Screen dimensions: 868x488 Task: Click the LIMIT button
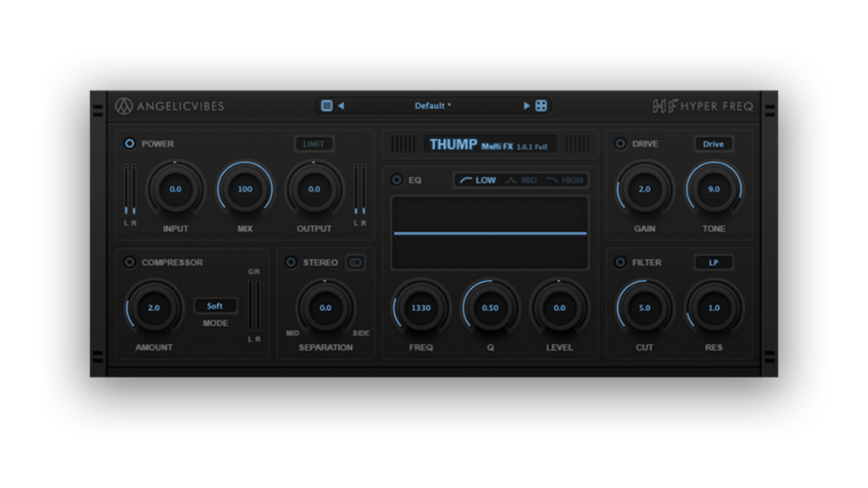314,144
